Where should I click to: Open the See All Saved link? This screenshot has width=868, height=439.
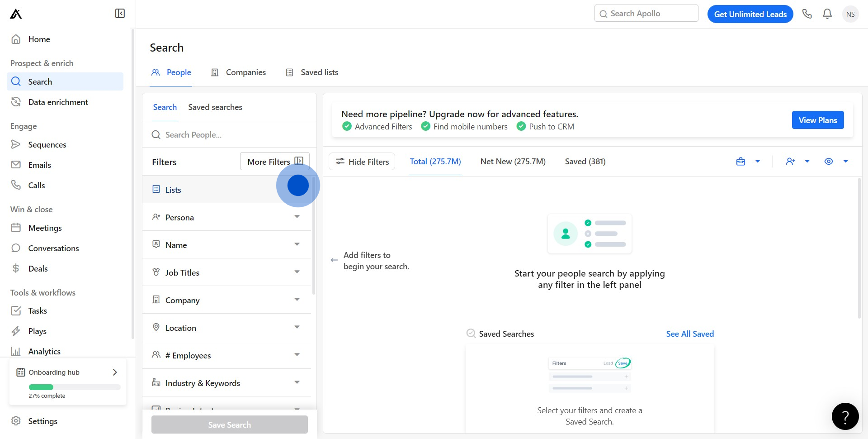coord(690,334)
